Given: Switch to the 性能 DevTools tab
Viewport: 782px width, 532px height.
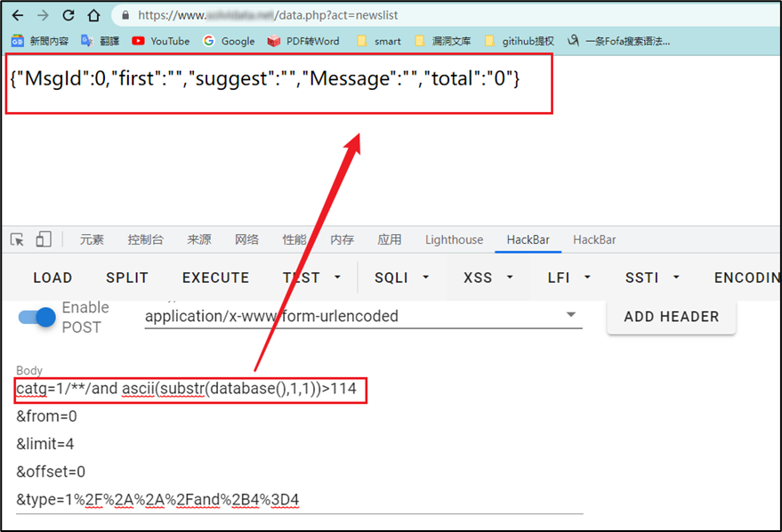Looking at the screenshot, I should [x=294, y=240].
